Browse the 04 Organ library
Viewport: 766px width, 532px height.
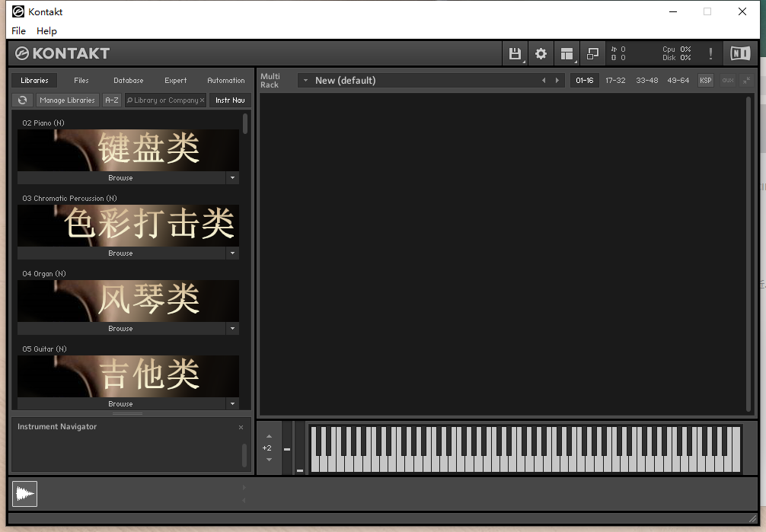pos(121,328)
